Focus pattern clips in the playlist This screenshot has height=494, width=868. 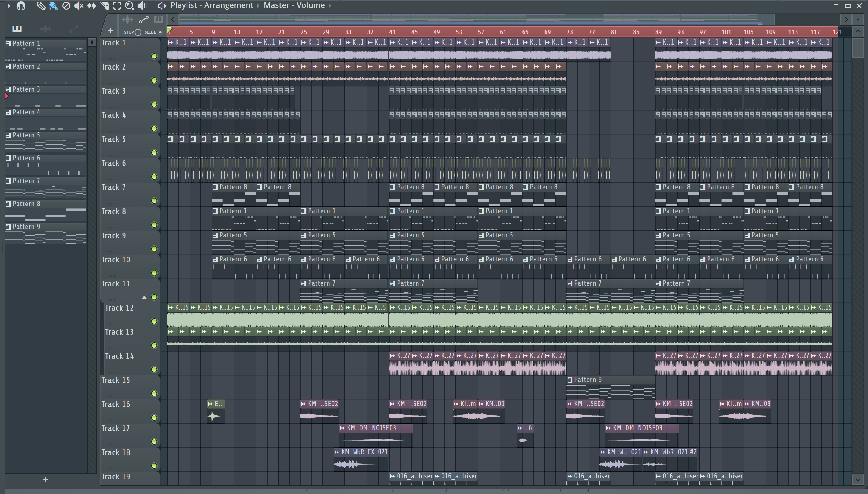(x=158, y=20)
